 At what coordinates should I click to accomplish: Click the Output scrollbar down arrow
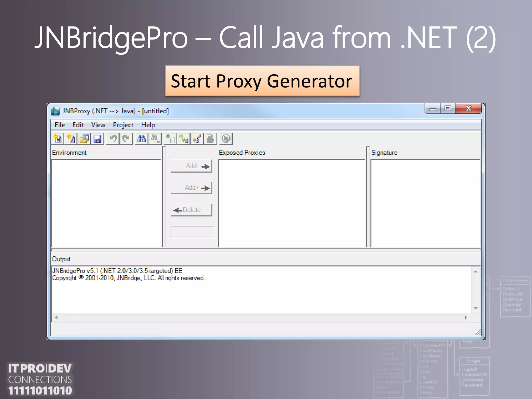click(476, 308)
